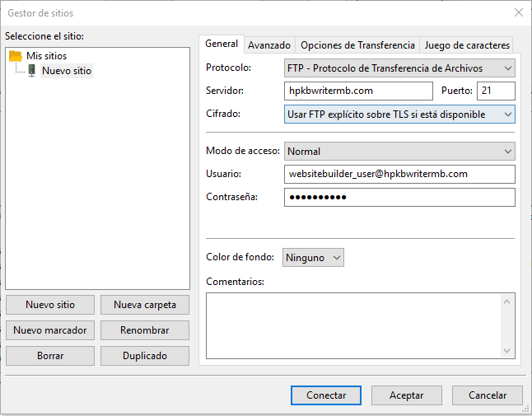The height and width of the screenshot is (416, 532).
Task: Click inside the Comentarios text area
Action: pos(353,325)
